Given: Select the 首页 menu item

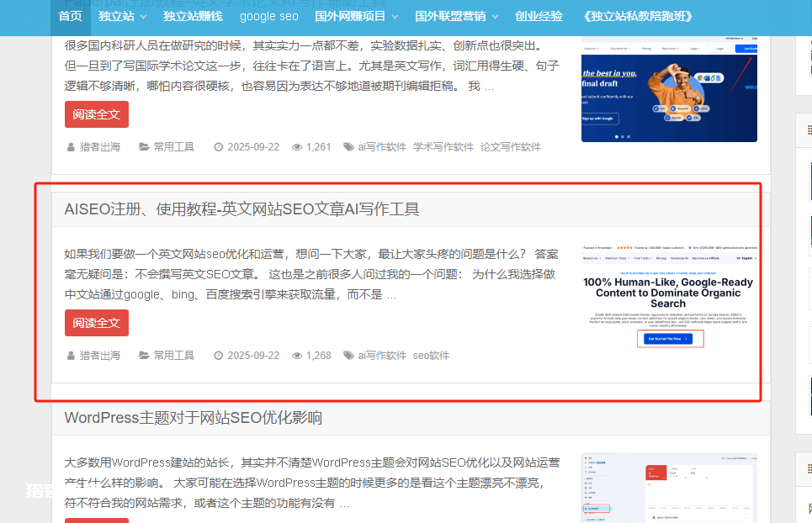Looking at the screenshot, I should (70, 16).
